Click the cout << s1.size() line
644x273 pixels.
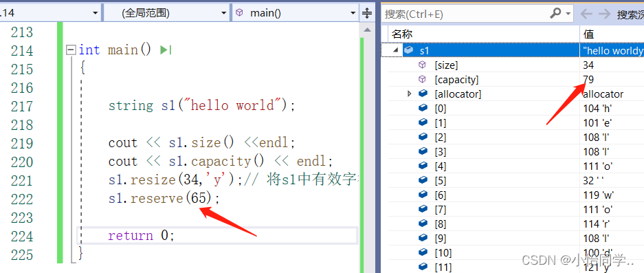coord(201,142)
